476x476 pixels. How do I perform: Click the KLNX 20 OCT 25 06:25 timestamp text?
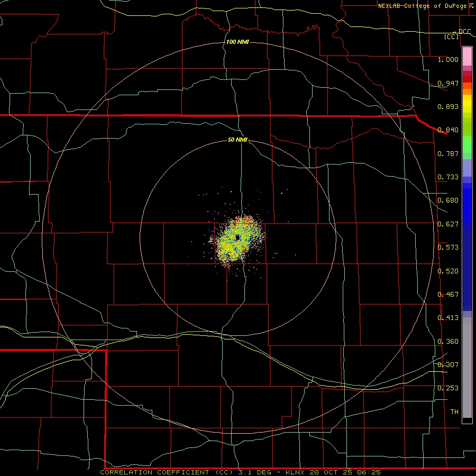[x=333, y=472]
